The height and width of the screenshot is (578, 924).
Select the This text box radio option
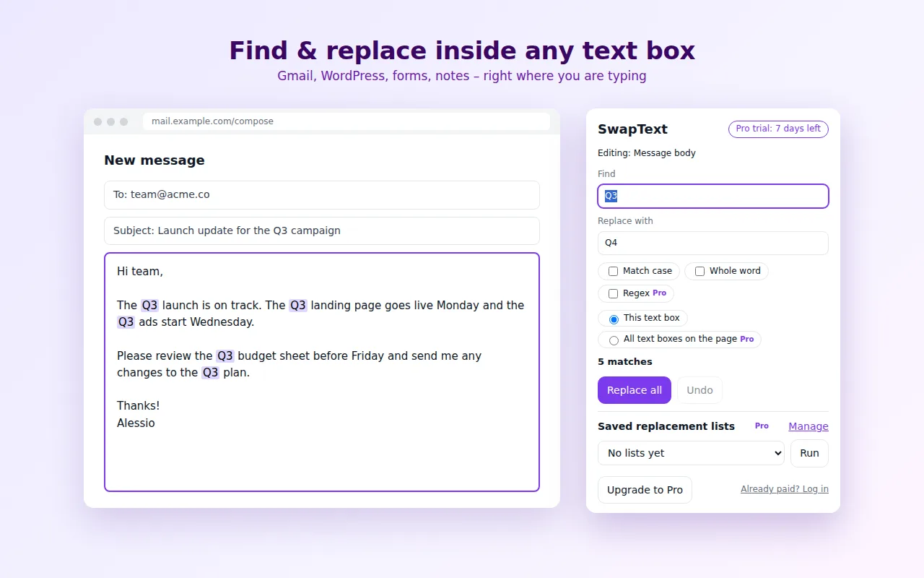[614, 319]
